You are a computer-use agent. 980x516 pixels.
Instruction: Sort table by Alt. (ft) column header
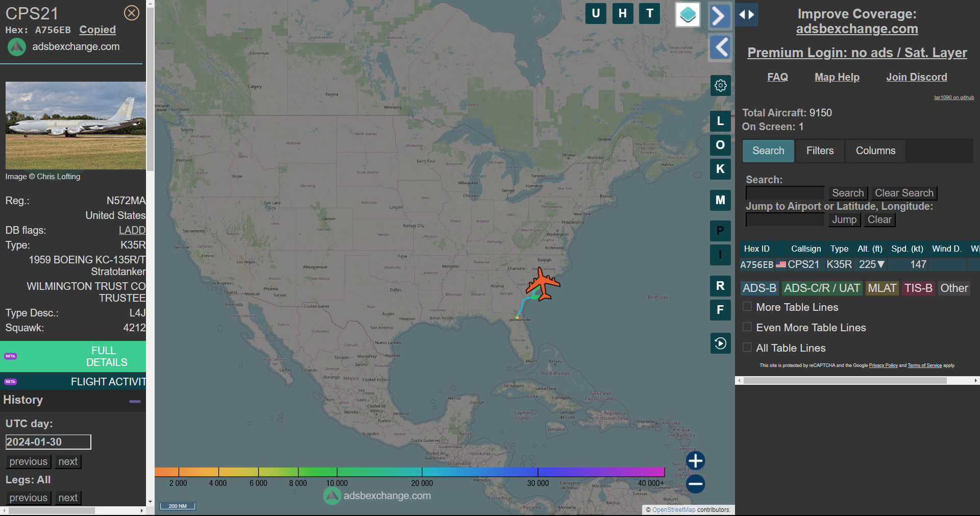tap(870, 249)
